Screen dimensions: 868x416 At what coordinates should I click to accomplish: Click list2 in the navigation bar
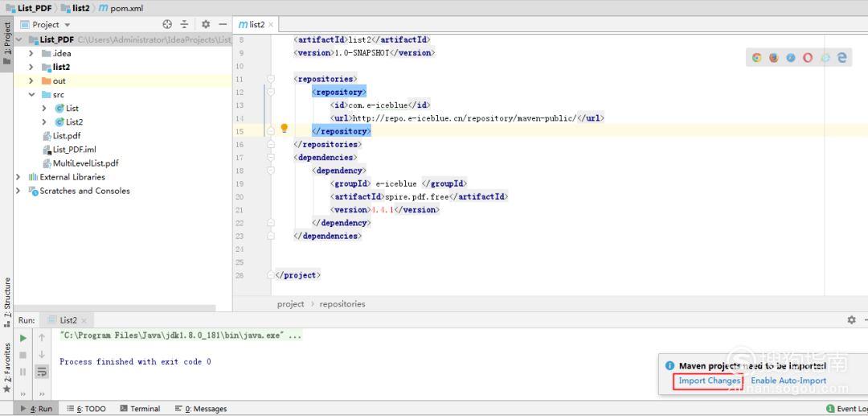[x=75, y=8]
